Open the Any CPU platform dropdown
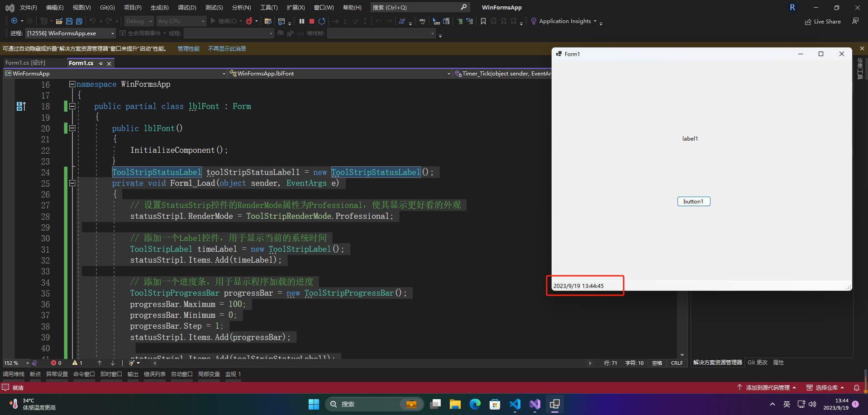 coord(181,21)
